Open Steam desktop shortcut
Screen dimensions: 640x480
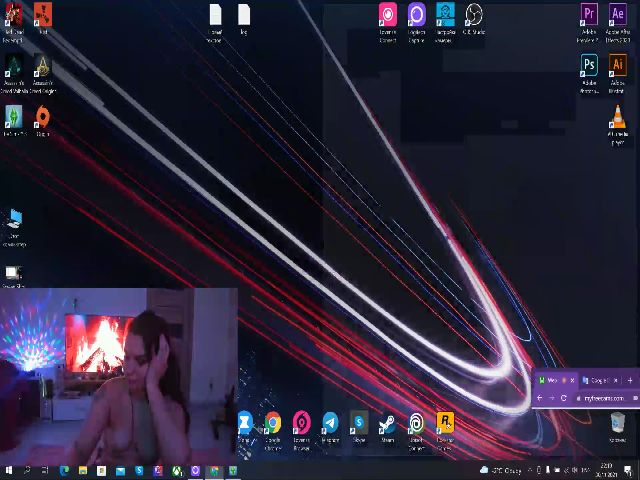[387, 423]
